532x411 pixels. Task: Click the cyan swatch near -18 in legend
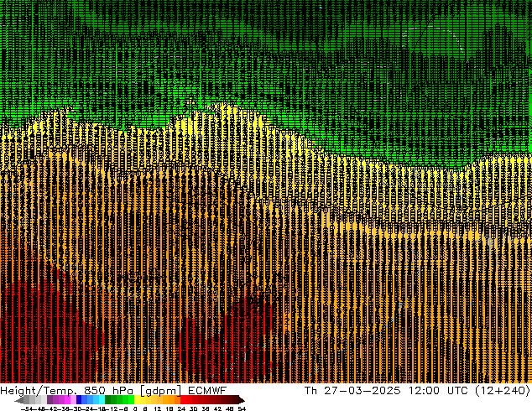click(102, 399)
